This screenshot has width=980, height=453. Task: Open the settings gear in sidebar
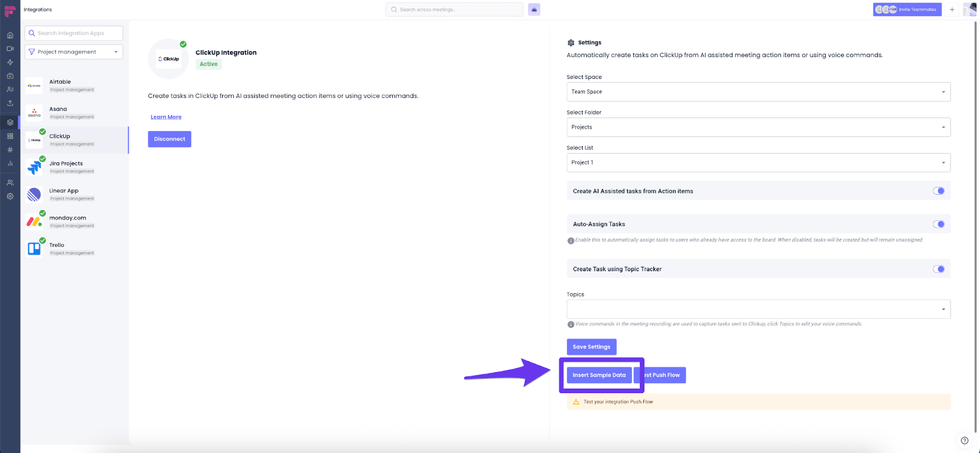coord(10,197)
